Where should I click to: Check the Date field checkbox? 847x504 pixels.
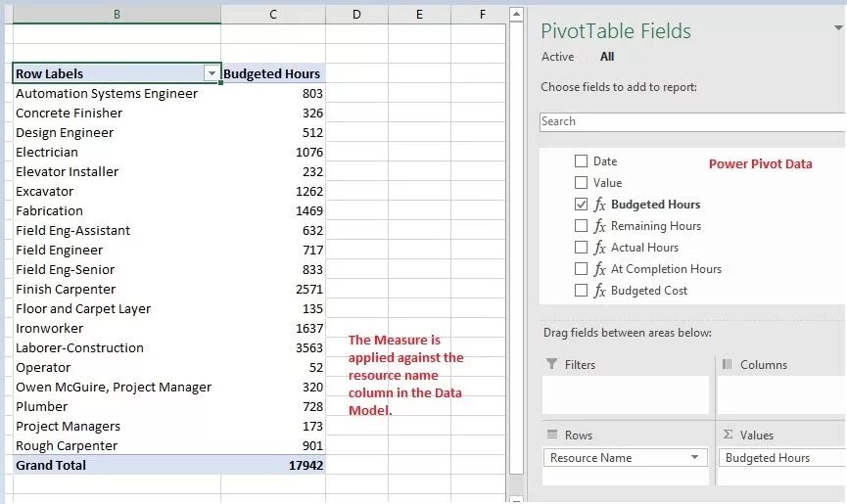[581, 160]
